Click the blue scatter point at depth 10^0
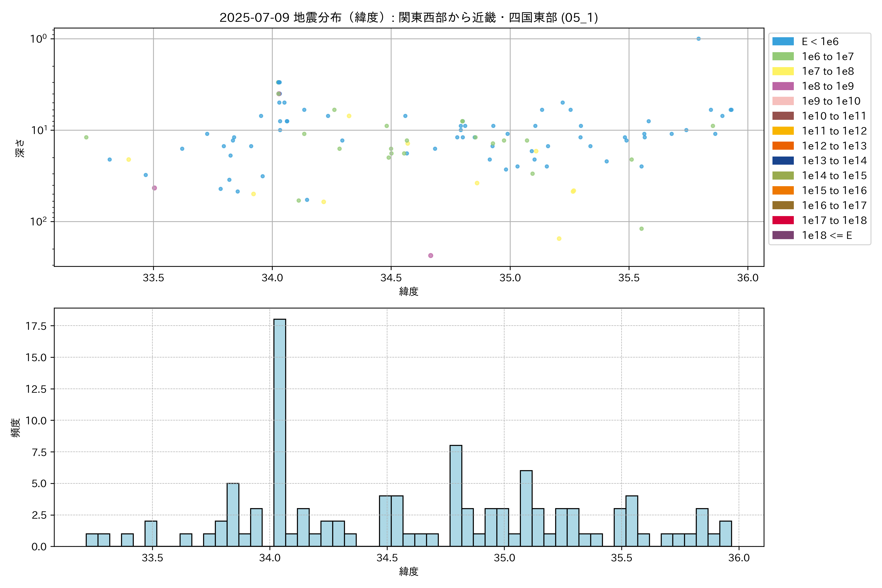The height and width of the screenshot is (588, 882). 698,39
